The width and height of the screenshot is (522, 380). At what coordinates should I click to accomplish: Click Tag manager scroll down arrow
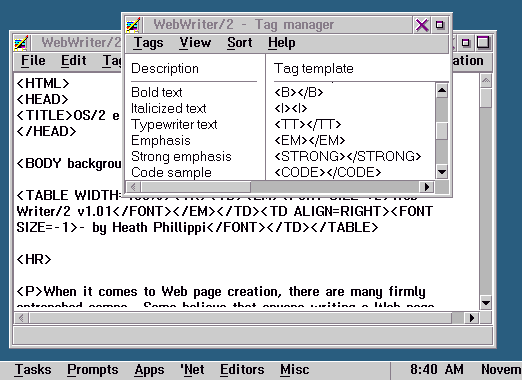[442, 172]
